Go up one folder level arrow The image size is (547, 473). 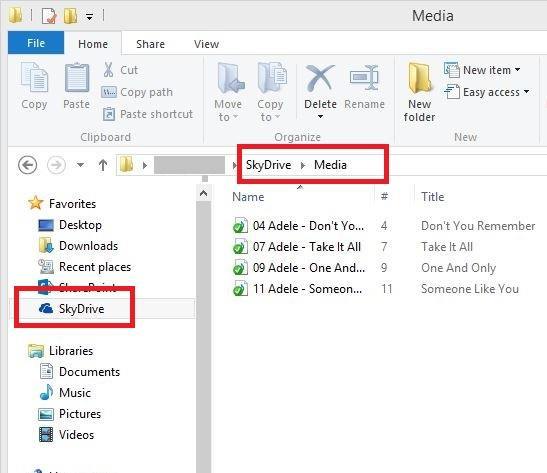tap(103, 165)
